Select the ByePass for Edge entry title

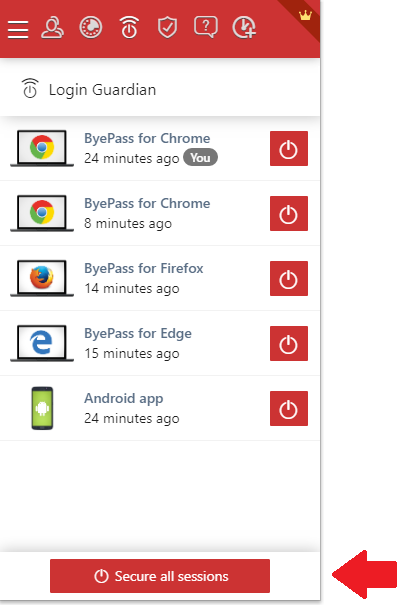pos(138,333)
